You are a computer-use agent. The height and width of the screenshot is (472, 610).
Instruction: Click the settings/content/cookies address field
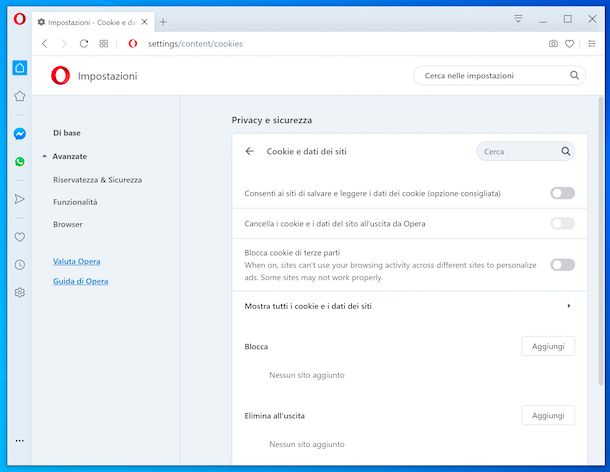(195, 44)
